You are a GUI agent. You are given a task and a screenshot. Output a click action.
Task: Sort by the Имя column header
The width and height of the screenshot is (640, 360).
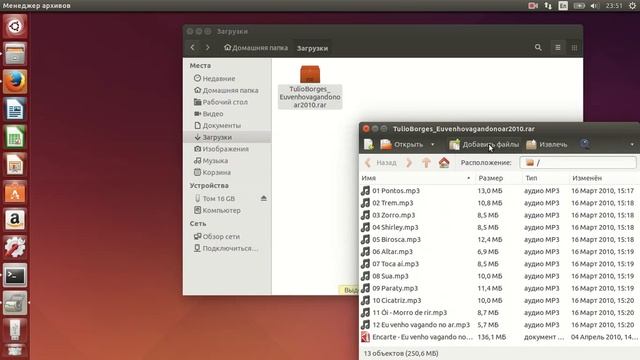click(x=416, y=178)
